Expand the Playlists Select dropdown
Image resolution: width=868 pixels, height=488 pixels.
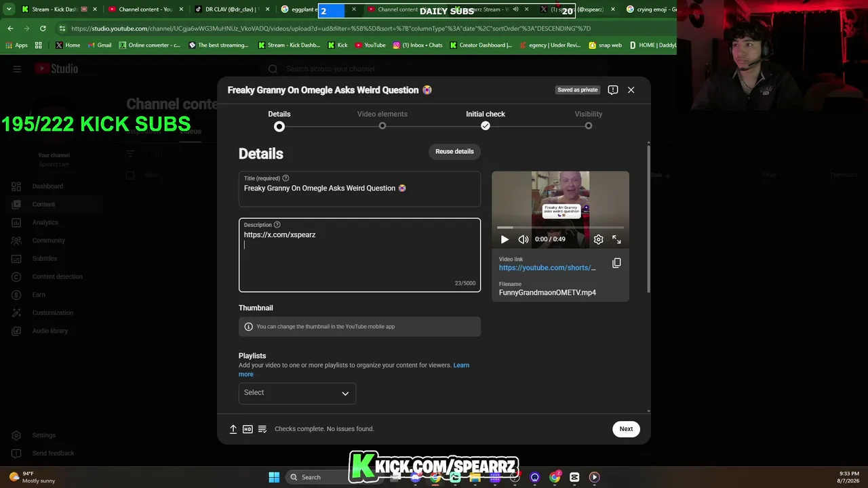[297, 393]
